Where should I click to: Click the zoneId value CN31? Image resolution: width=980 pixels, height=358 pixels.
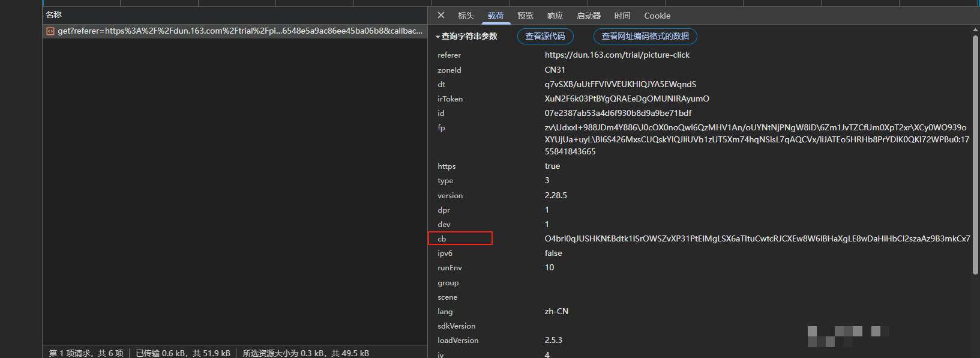[x=555, y=70]
